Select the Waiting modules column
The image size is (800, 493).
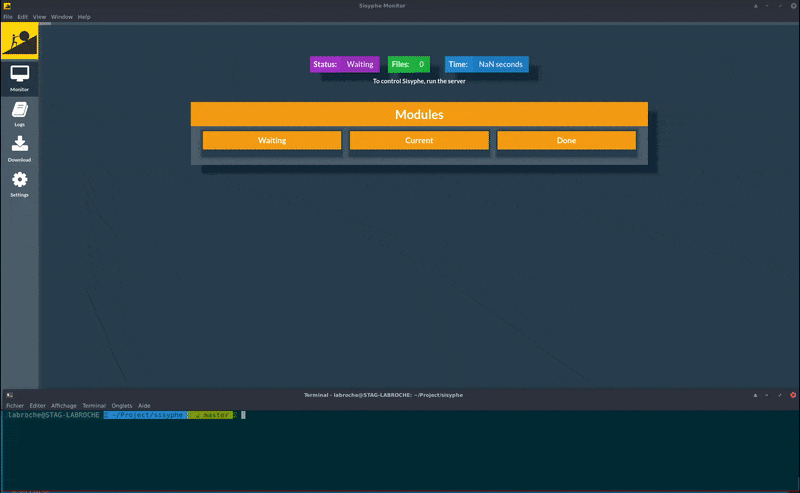coord(272,140)
